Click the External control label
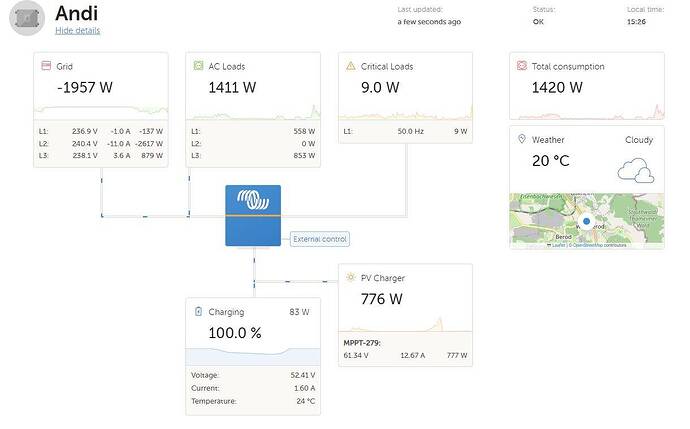The width and height of the screenshot is (690, 429). [320, 239]
